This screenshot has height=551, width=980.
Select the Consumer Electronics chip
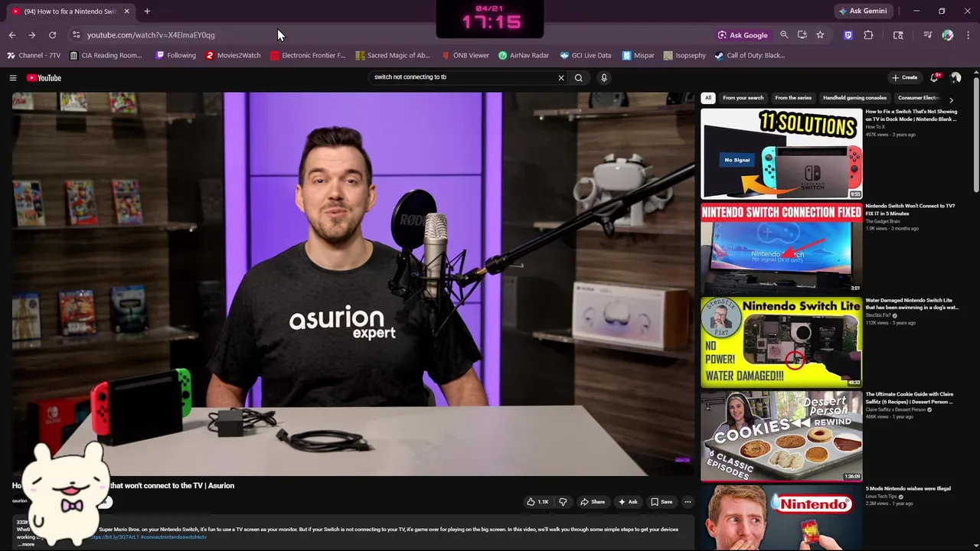918,98
